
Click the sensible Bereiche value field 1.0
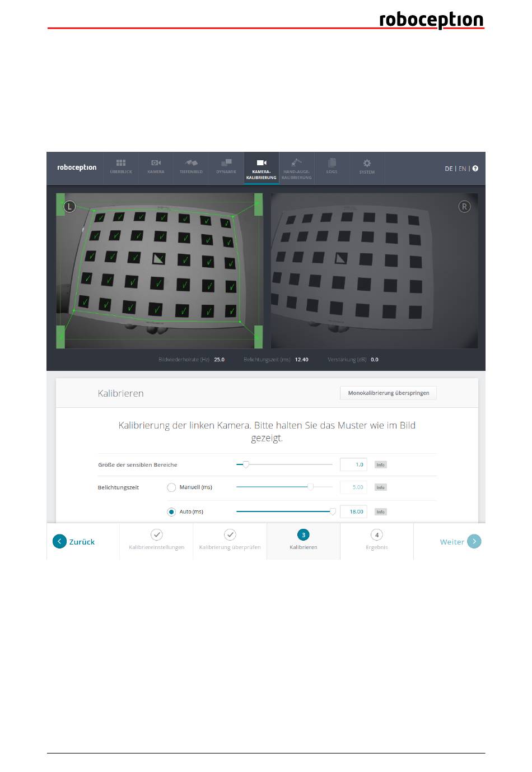[353, 464]
